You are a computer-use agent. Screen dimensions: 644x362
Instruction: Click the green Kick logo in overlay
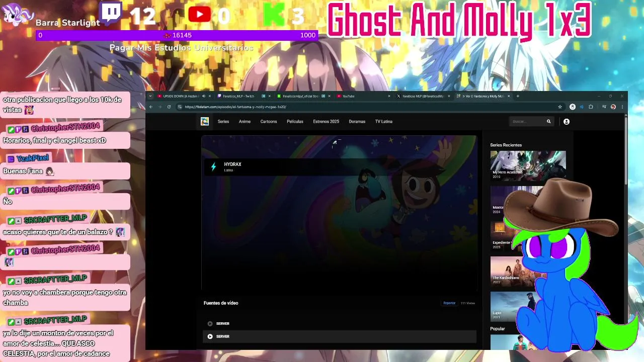(274, 15)
